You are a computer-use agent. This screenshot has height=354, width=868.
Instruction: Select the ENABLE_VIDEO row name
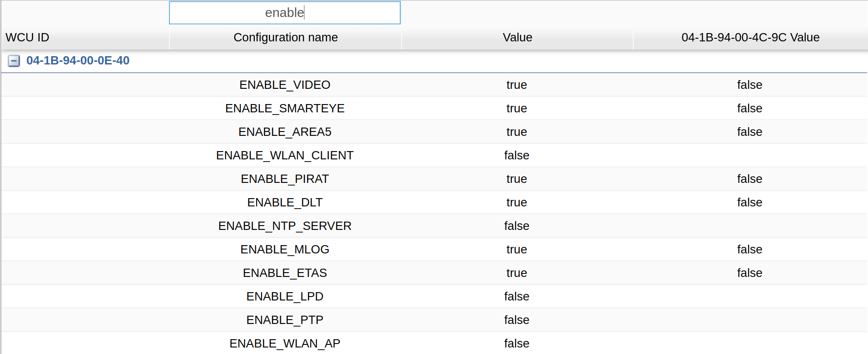(x=285, y=85)
